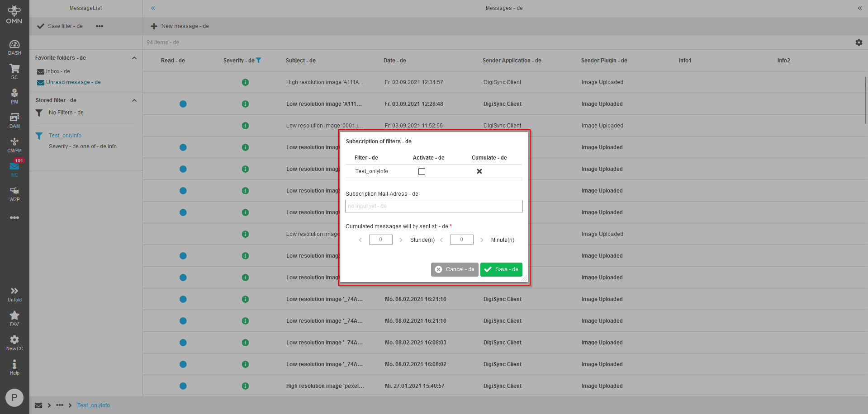Open the DAM module icon

click(x=14, y=120)
